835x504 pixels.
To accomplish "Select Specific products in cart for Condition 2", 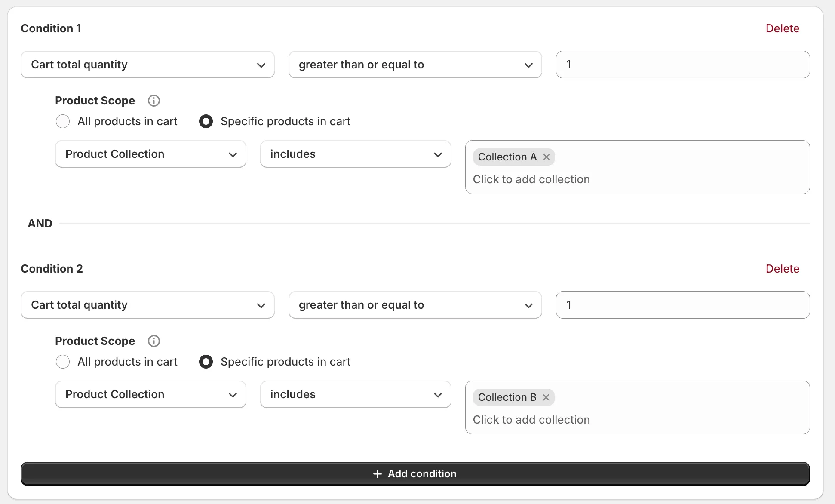I will coord(206,362).
